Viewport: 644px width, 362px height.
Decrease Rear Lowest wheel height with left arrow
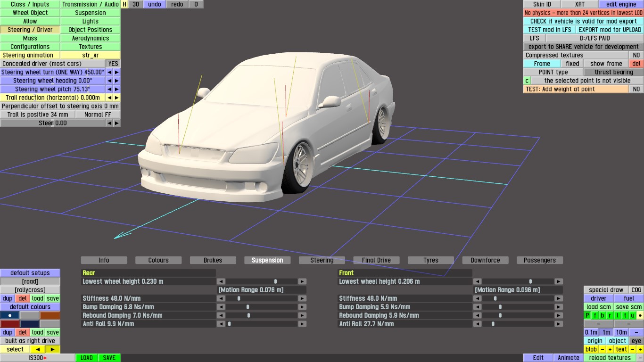220,281
